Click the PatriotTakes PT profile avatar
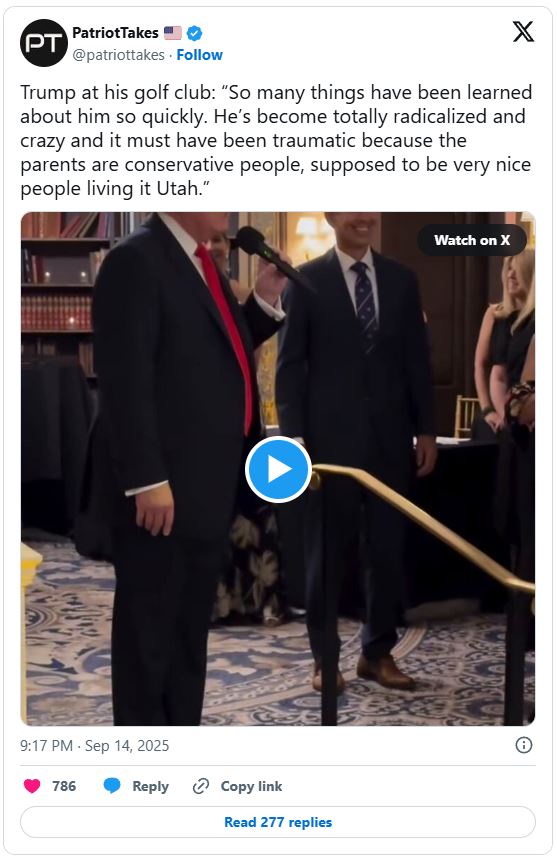Screen dimensions: 557x857 pyautogui.click(x=44, y=43)
